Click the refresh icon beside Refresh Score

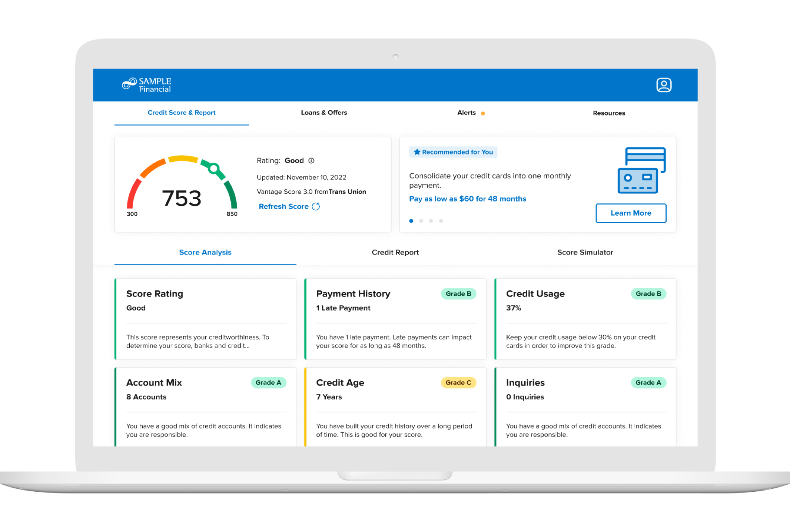[x=316, y=206]
